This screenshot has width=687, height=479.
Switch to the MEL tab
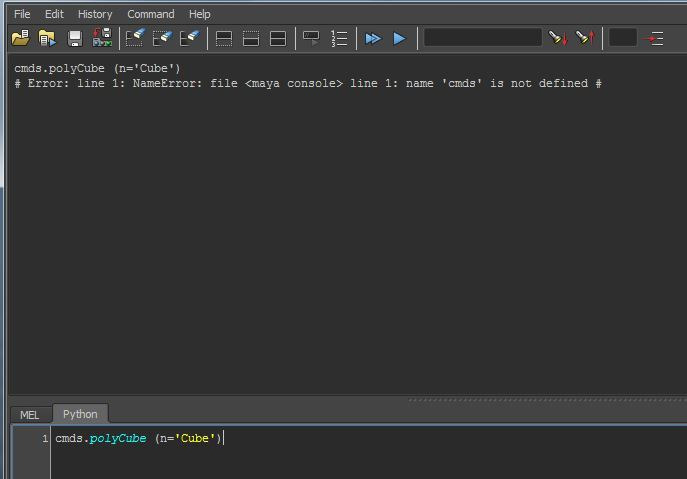click(x=30, y=415)
